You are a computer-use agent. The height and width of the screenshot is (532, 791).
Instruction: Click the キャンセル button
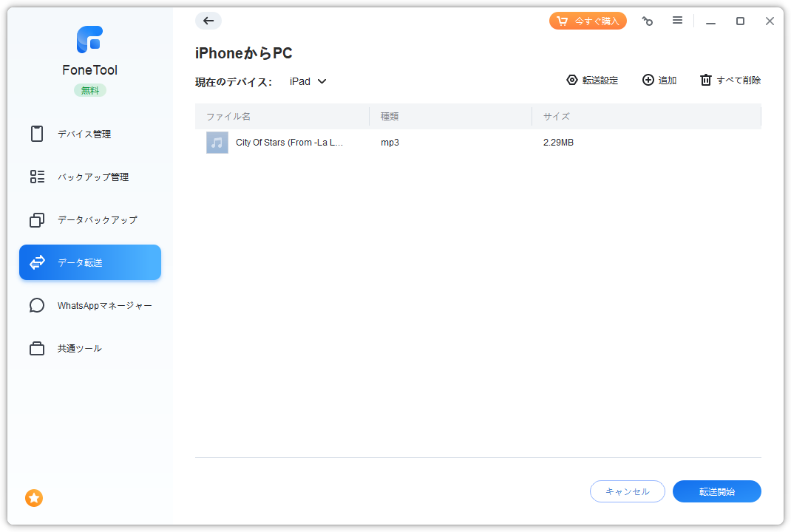[628, 491]
